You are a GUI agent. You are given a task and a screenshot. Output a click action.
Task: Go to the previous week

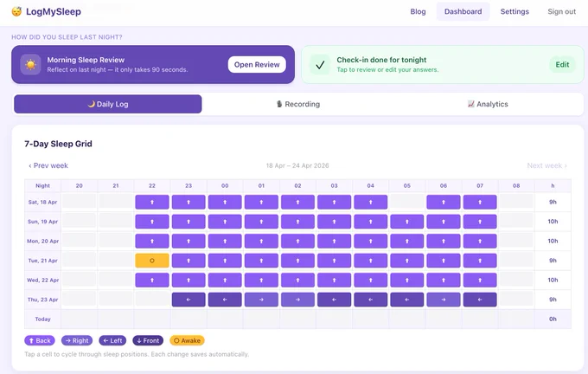tap(48, 165)
